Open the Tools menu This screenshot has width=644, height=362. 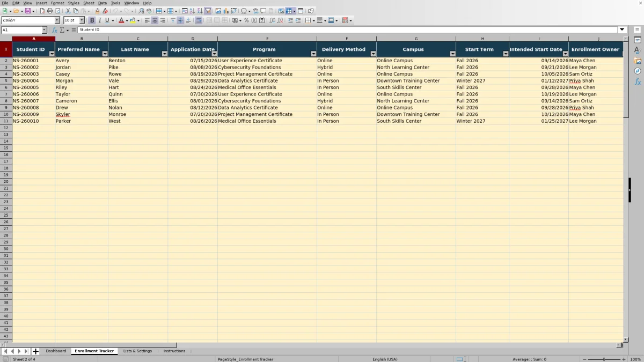pyautogui.click(x=115, y=3)
